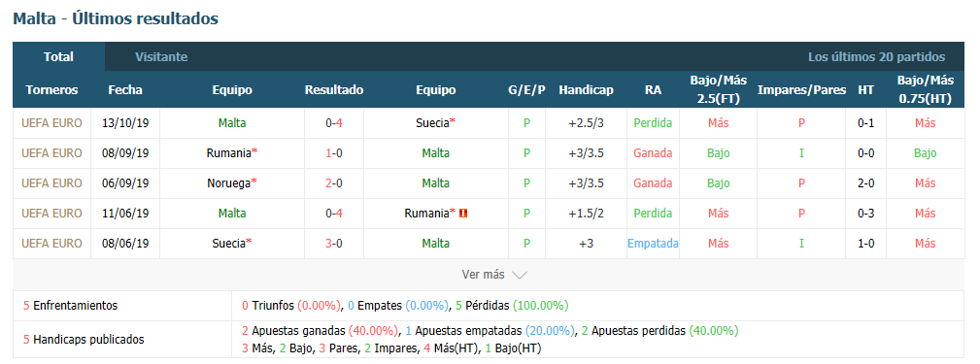Open Los últimos 20 partidos selector
980x364 pixels.
coord(876,57)
